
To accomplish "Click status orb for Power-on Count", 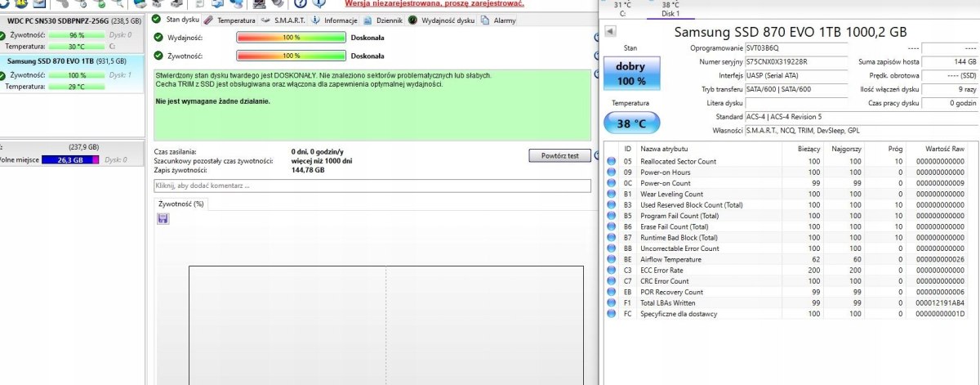I will tap(612, 183).
